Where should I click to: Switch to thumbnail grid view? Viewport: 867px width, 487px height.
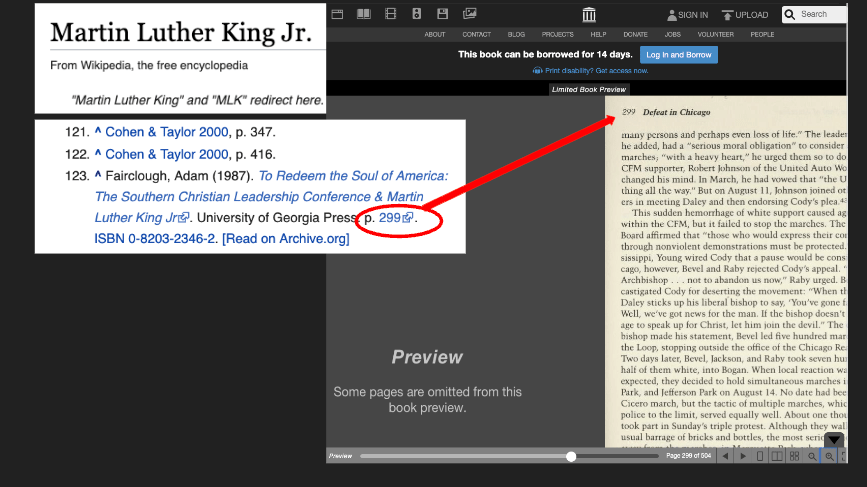[x=795, y=456]
